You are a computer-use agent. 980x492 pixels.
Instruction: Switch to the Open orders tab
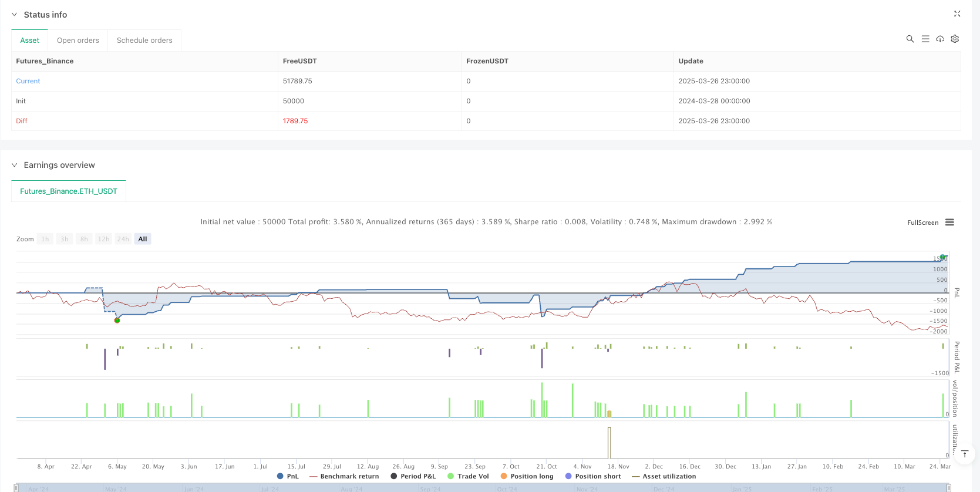pyautogui.click(x=78, y=41)
